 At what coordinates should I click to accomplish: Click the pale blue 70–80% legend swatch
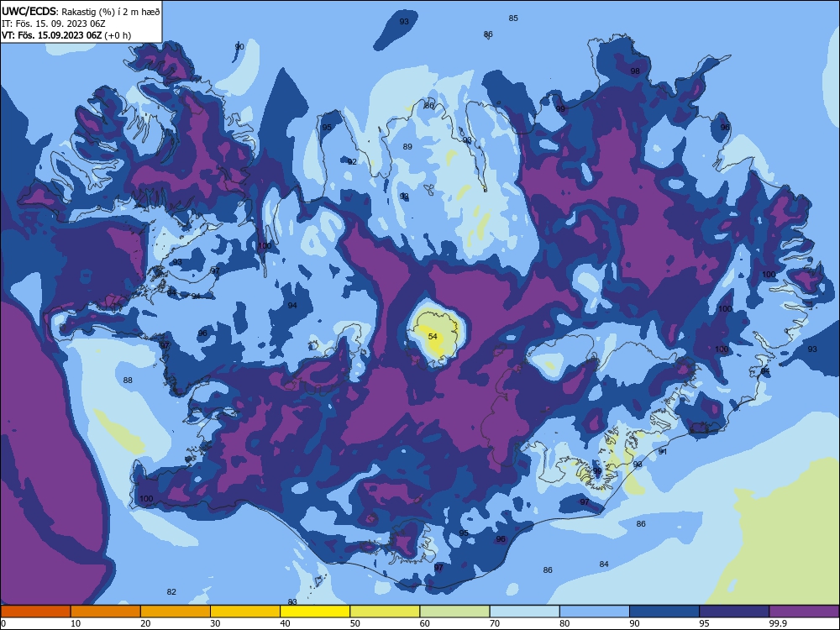click(x=525, y=612)
